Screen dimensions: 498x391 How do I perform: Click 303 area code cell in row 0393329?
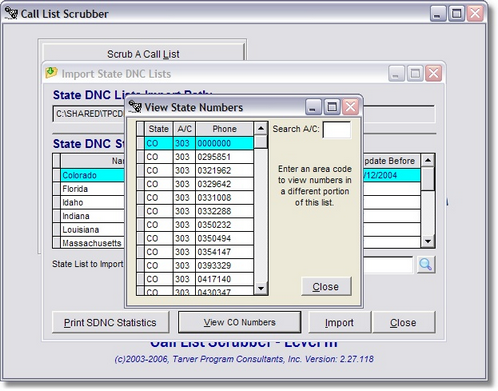click(x=184, y=266)
